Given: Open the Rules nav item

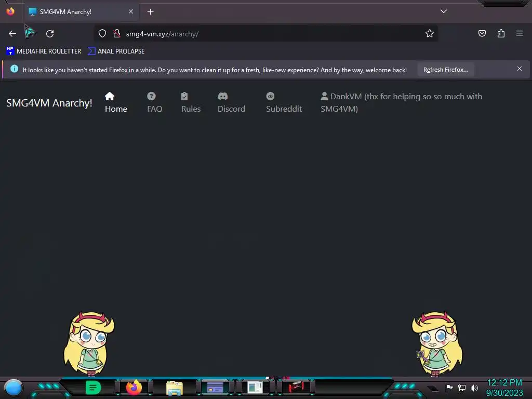Looking at the screenshot, I should 191,102.
